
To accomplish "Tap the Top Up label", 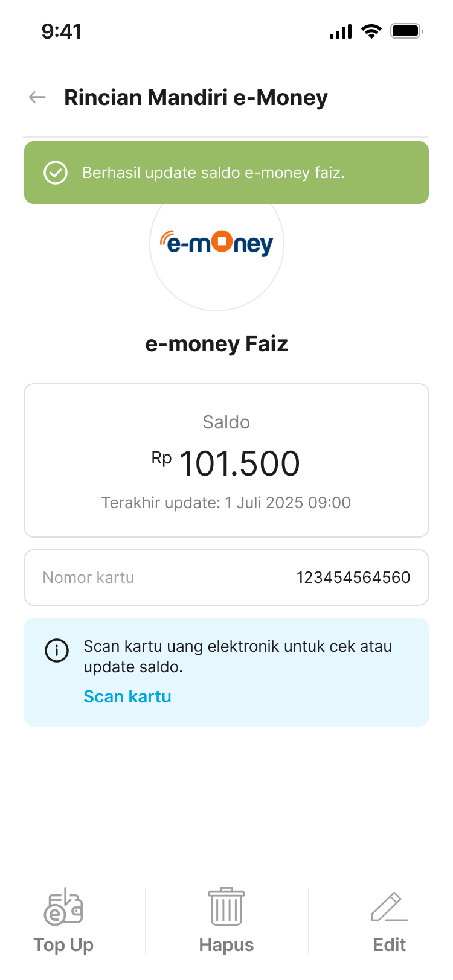I will click(63, 944).
